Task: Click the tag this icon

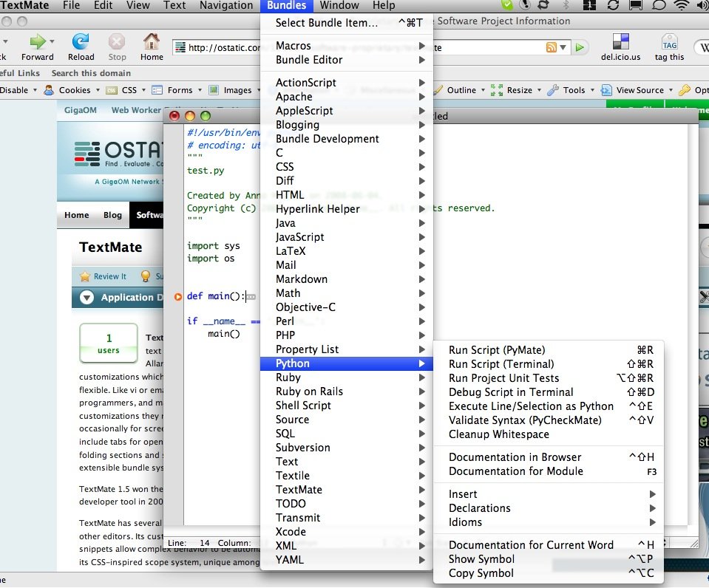Action: pos(669,41)
